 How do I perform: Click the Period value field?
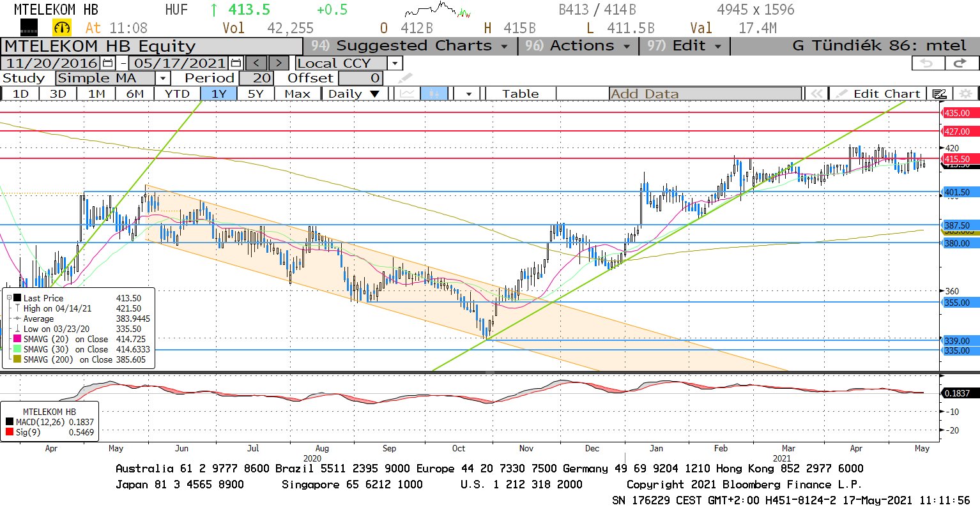tap(256, 79)
